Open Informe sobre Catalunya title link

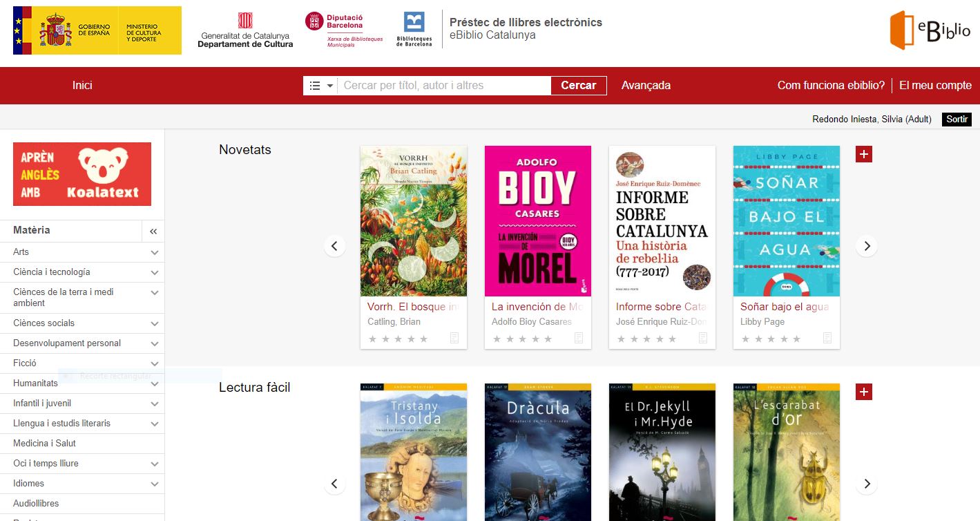(661, 307)
